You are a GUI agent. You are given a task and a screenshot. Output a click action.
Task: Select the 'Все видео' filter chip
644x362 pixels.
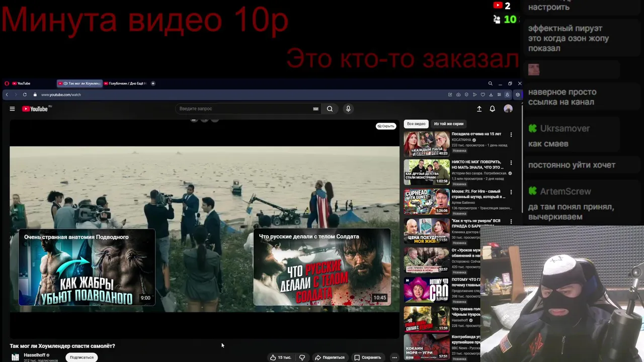point(416,124)
